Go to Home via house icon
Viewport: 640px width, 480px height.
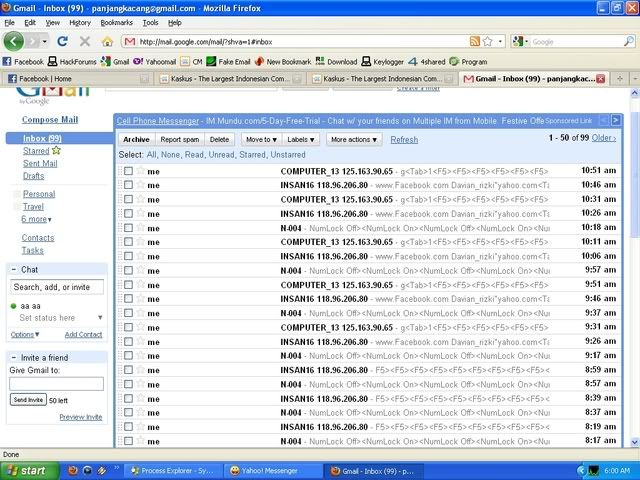(x=107, y=41)
